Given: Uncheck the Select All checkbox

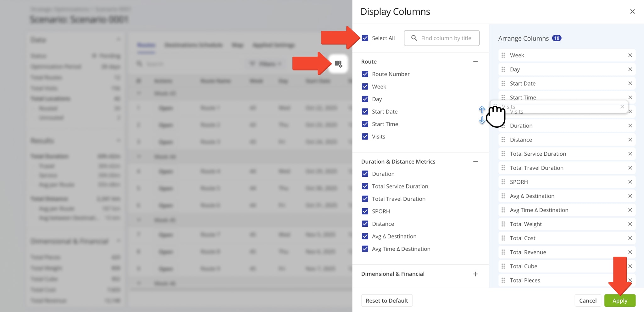Looking at the screenshot, I should point(365,38).
